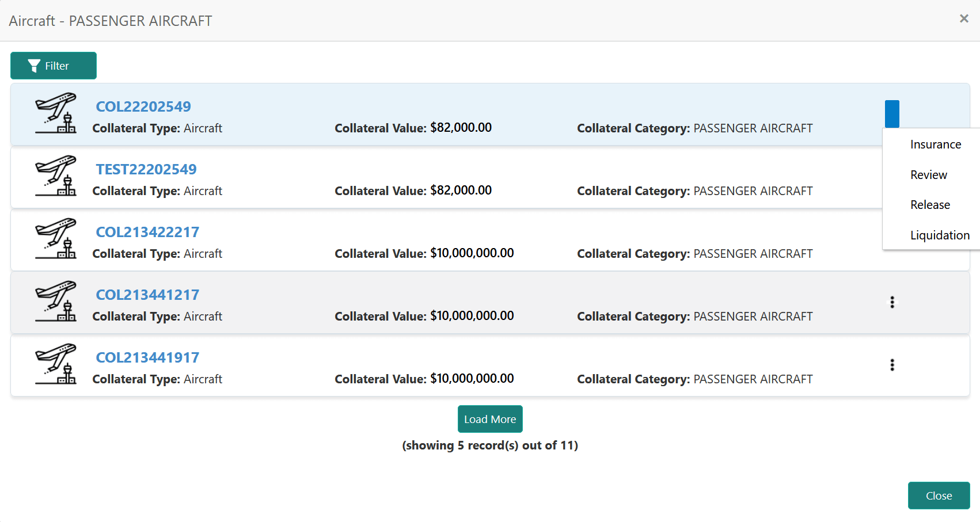Select Liquidation in the context menu
The height and width of the screenshot is (522, 980).
939,235
